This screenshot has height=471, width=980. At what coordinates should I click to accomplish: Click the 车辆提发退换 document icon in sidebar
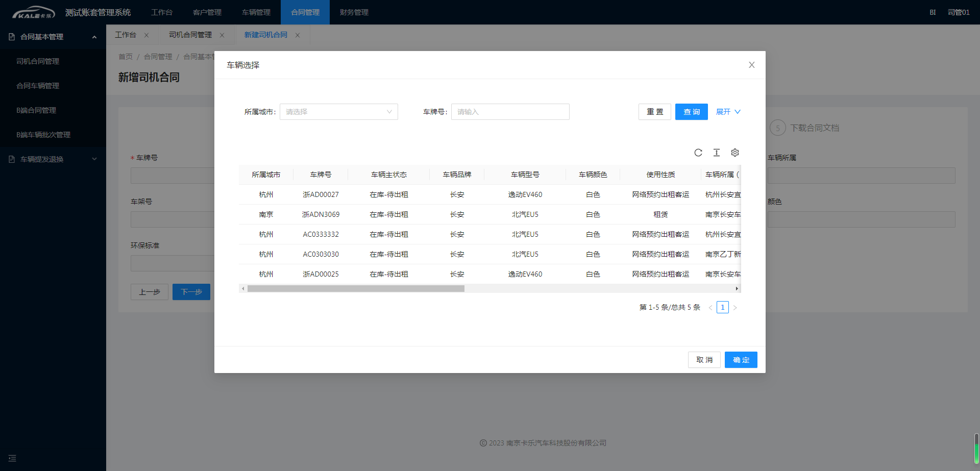pyautogui.click(x=12, y=159)
